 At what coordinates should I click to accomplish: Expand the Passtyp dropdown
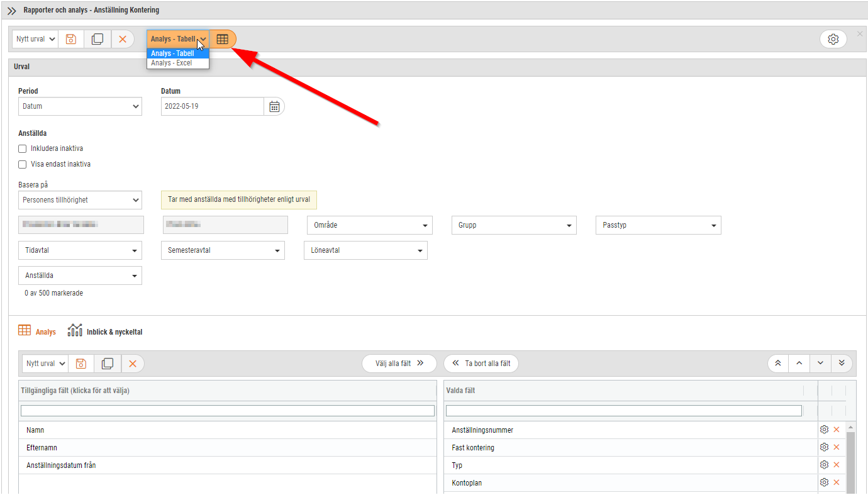pyautogui.click(x=658, y=225)
